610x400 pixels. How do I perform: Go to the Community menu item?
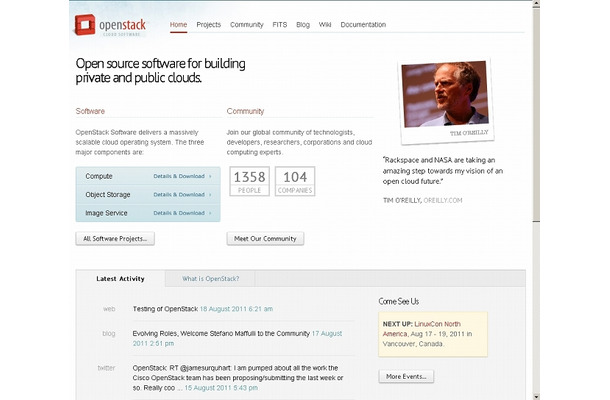coord(247,25)
